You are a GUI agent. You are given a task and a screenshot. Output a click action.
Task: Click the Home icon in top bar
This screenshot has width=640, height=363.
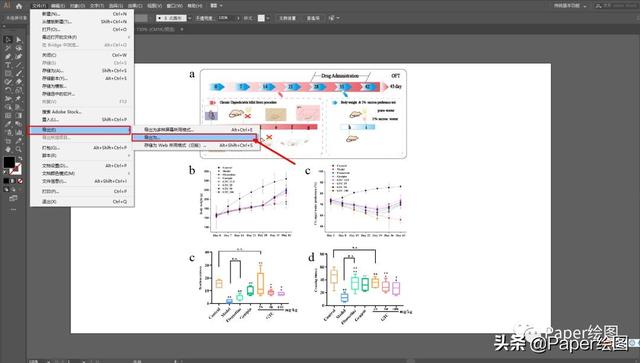pyautogui.click(x=19, y=6)
